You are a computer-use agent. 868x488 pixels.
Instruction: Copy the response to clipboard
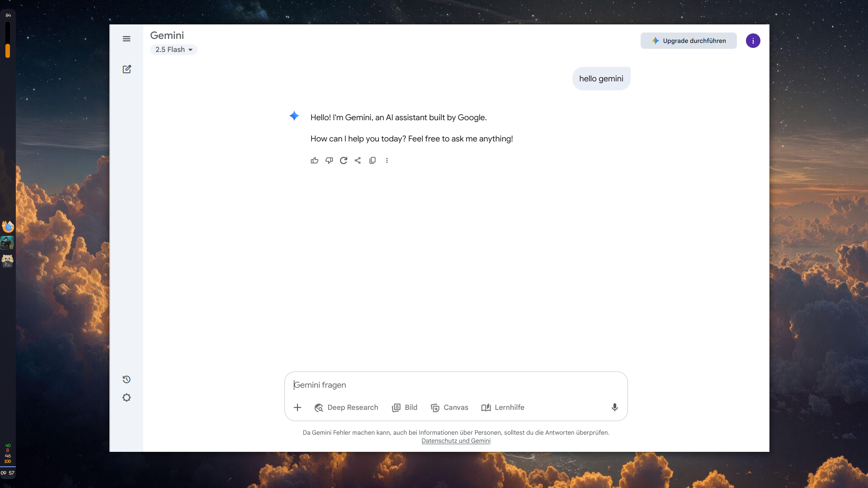pos(373,160)
